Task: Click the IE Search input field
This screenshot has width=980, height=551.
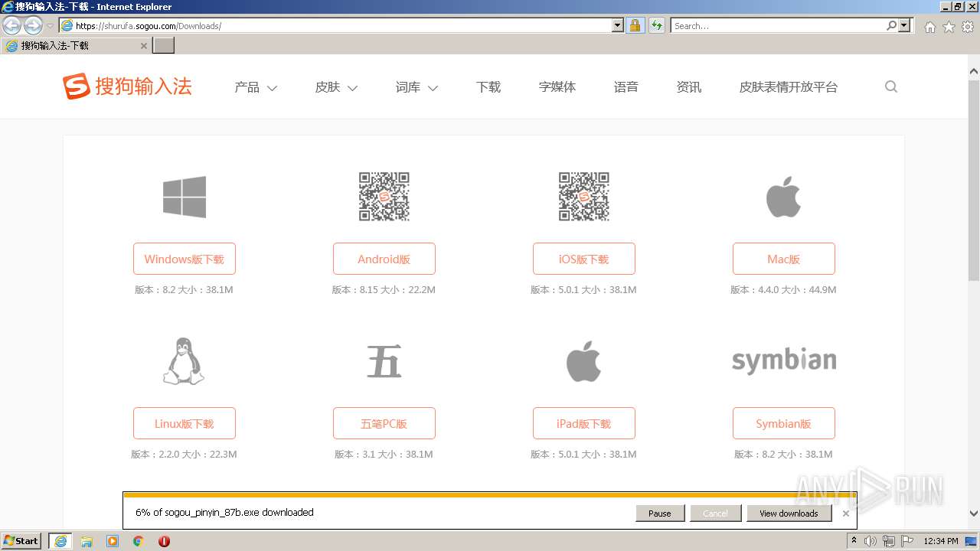Action: (777, 26)
